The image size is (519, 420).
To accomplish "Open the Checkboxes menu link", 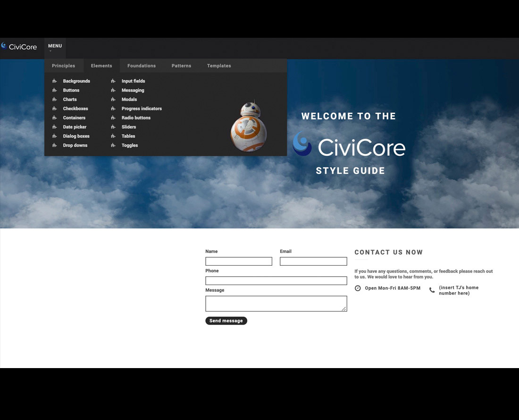I will tap(75, 109).
